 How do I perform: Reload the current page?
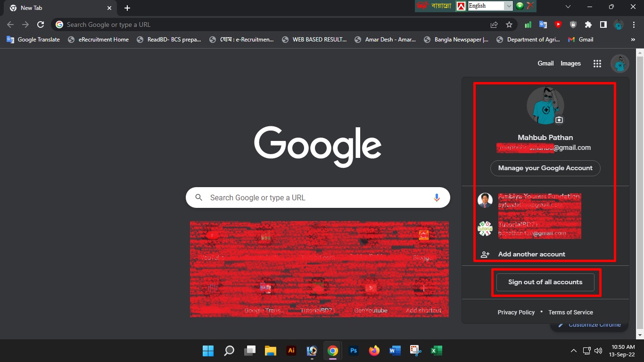(41, 25)
